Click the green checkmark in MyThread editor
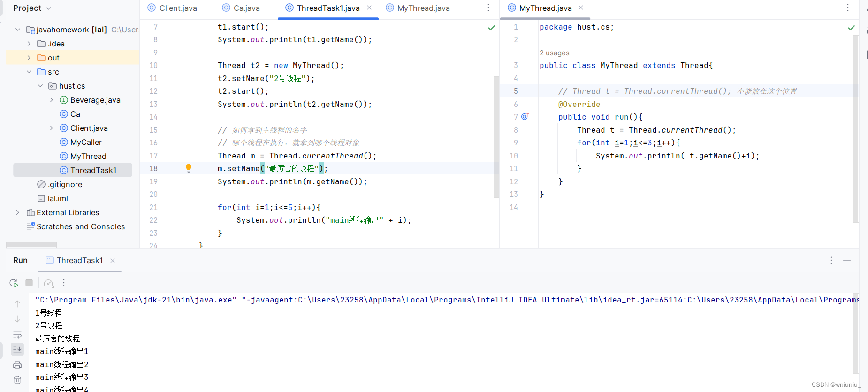The width and height of the screenshot is (868, 392). (851, 28)
